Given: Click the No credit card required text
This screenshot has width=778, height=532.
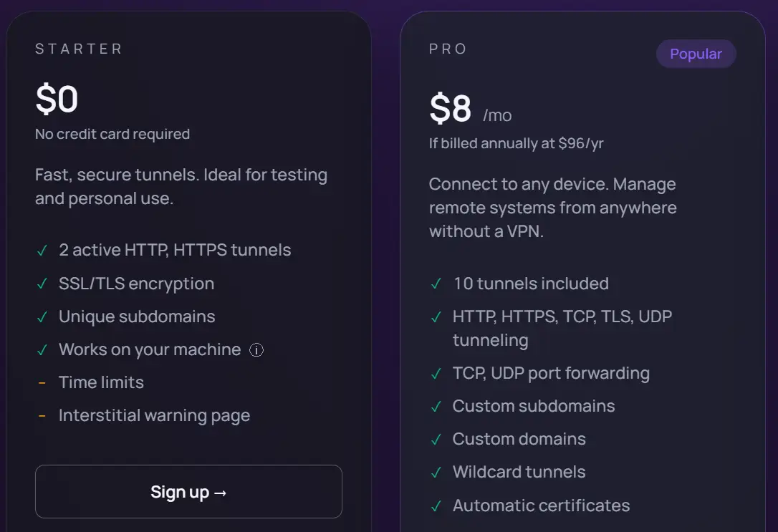Looking at the screenshot, I should [112, 134].
